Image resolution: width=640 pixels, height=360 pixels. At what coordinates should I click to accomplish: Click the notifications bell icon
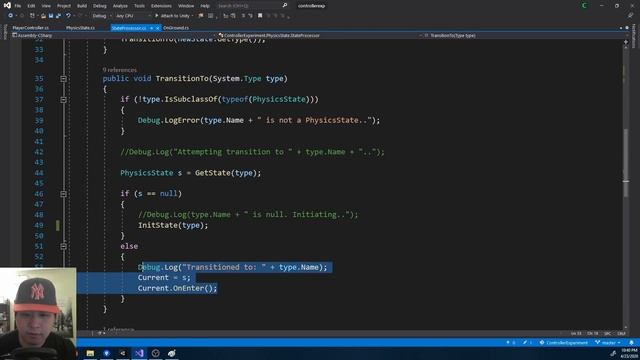631,342
